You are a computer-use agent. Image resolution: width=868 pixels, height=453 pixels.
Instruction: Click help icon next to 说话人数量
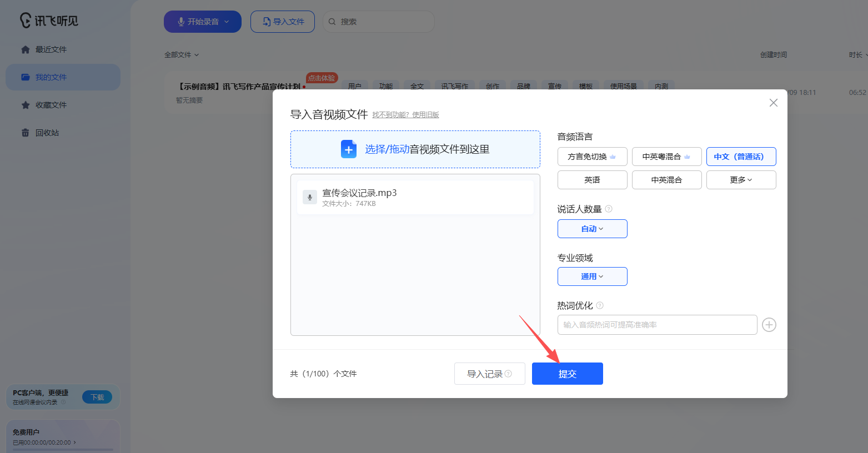coord(609,209)
